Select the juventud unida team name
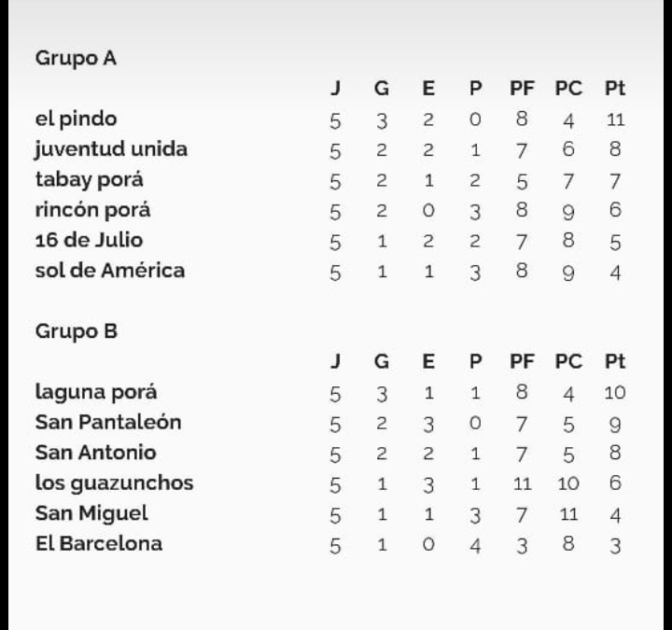Viewport: 672px width, 630px height. 111,149
